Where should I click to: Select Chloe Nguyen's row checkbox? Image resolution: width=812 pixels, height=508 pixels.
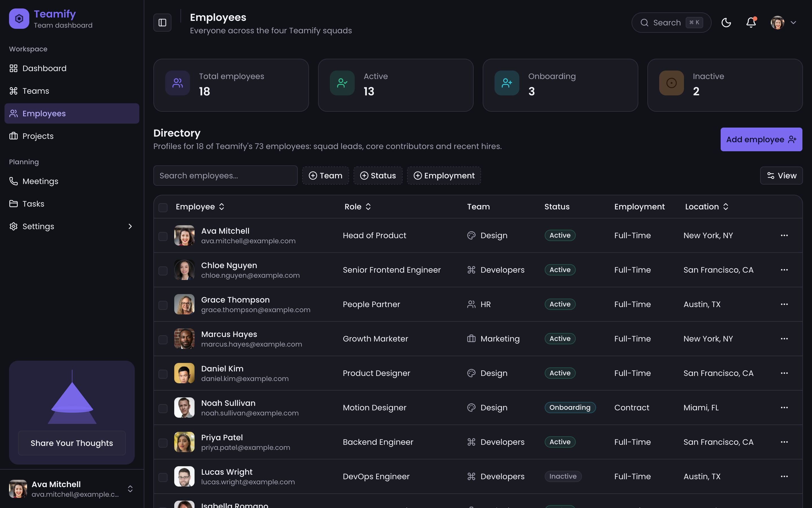click(x=163, y=271)
